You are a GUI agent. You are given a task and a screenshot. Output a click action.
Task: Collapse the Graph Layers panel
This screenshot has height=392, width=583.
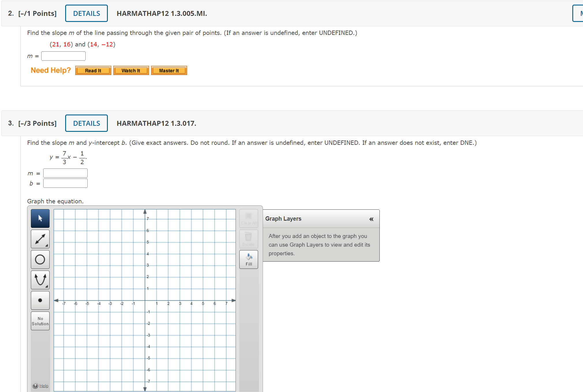coord(371,219)
